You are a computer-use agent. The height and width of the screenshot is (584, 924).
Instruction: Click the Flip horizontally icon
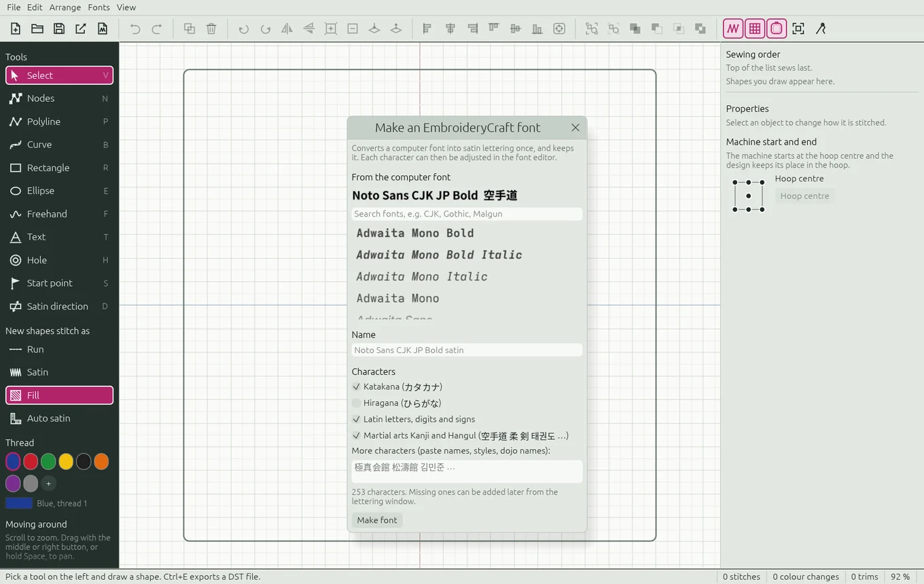click(x=287, y=29)
